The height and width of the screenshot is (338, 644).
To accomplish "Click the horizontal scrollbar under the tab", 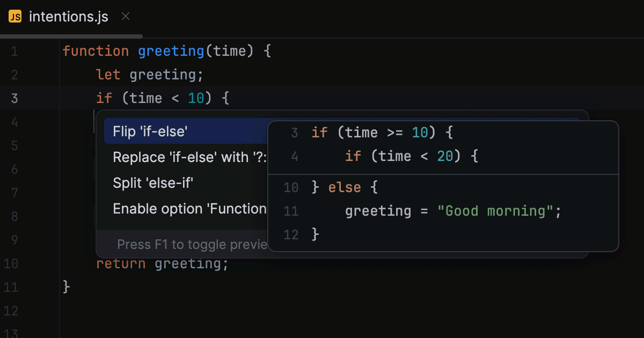I will click(71, 36).
